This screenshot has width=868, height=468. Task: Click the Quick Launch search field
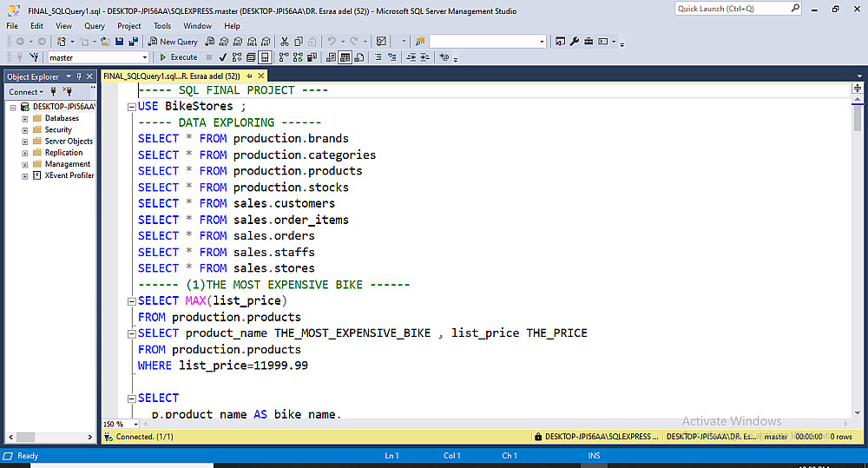pyautogui.click(x=737, y=9)
